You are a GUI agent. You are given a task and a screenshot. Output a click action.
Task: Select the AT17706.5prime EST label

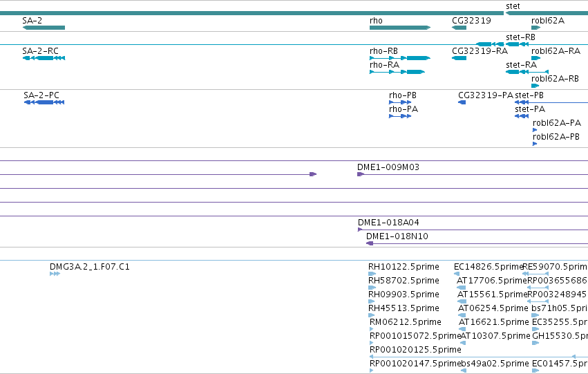(x=492, y=281)
